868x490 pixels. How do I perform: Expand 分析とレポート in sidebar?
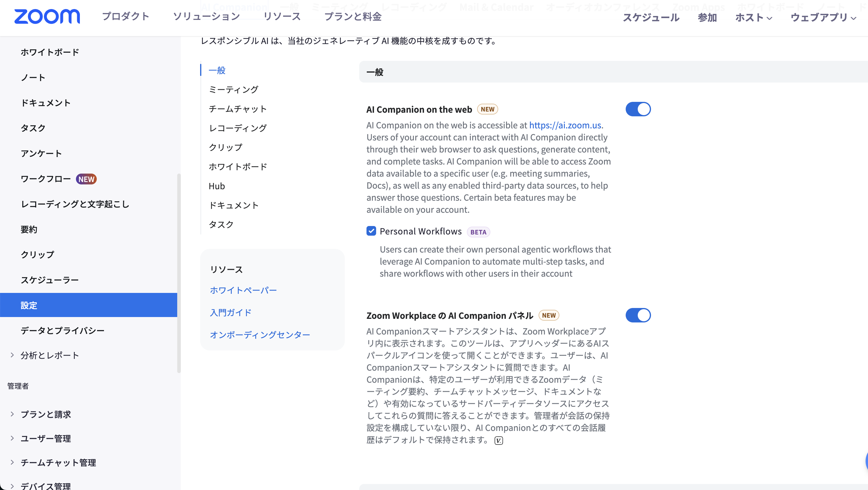point(12,355)
